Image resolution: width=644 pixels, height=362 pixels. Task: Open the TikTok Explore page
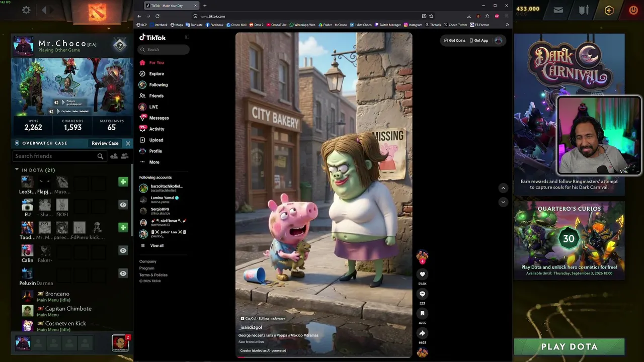152,74
